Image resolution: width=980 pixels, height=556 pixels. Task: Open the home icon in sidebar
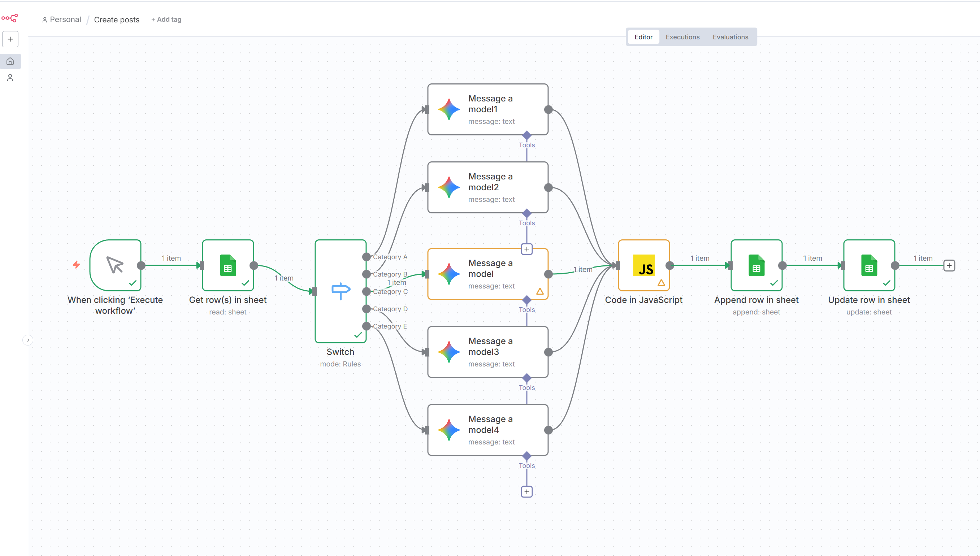pyautogui.click(x=10, y=61)
